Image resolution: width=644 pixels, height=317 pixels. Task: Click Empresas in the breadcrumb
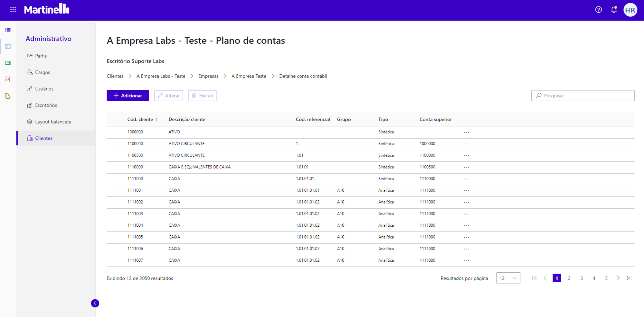(208, 76)
